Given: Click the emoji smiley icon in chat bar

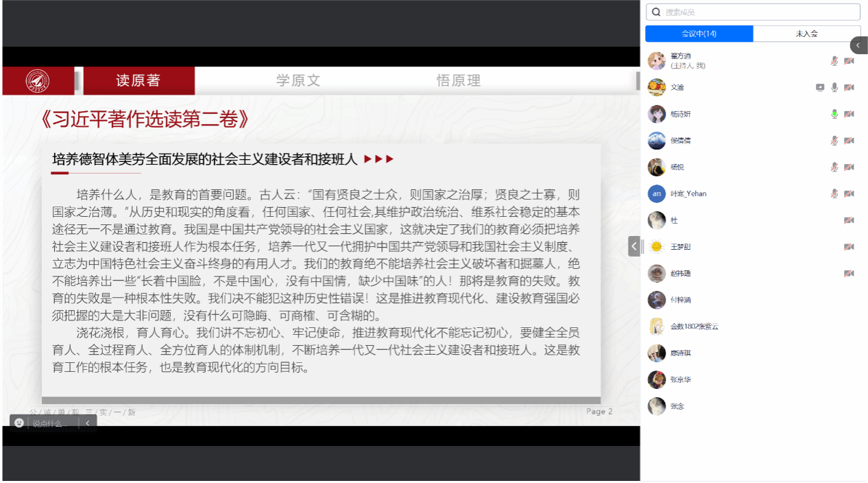Looking at the screenshot, I should pyautogui.click(x=19, y=423).
